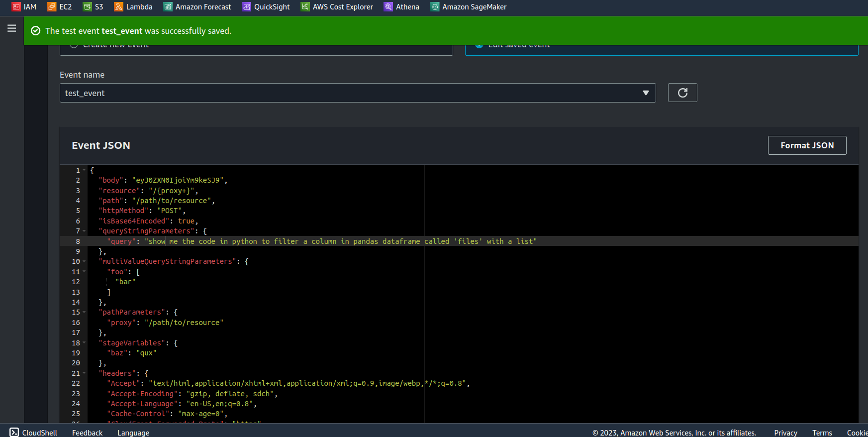Collapse the multiValueQueryStringParameters block at line 10
This screenshot has width=868, height=437.
84,261
